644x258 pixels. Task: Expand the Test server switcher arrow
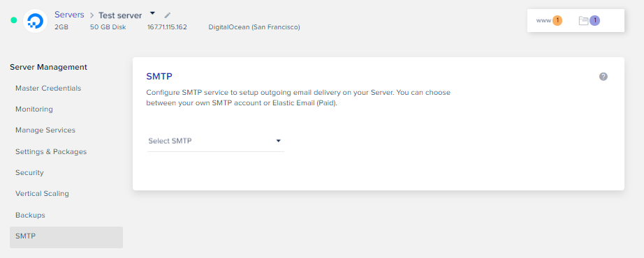(x=152, y=13)
